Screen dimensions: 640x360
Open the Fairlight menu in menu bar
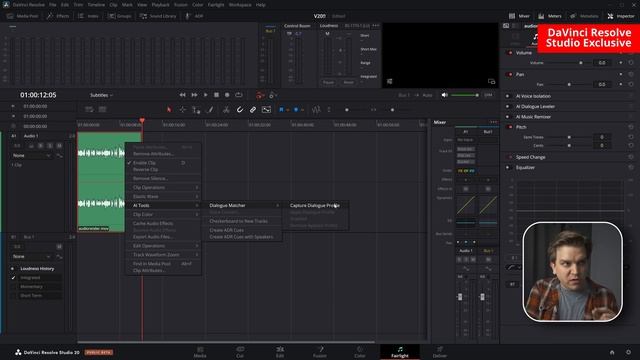pos(216,5)
